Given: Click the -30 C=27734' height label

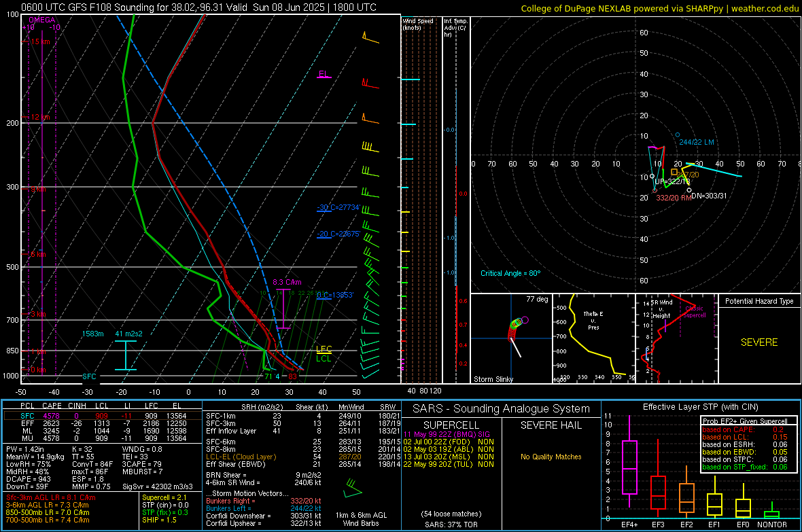Looking at the screenshot, I should [338, 208].
